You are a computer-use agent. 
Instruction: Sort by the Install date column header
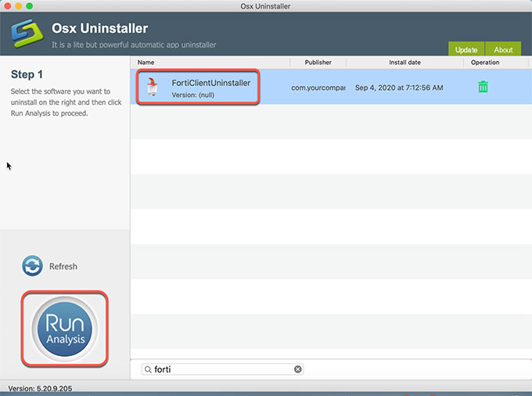404,62
